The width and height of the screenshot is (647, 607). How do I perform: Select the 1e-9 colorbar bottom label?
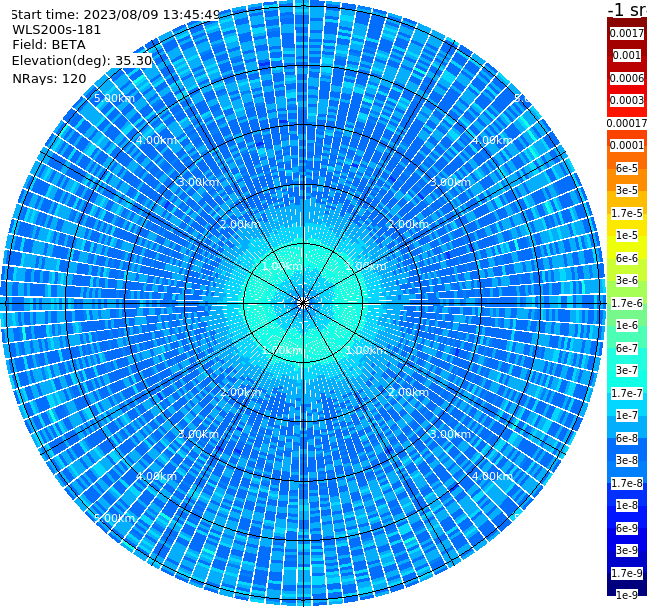[627, 595]
